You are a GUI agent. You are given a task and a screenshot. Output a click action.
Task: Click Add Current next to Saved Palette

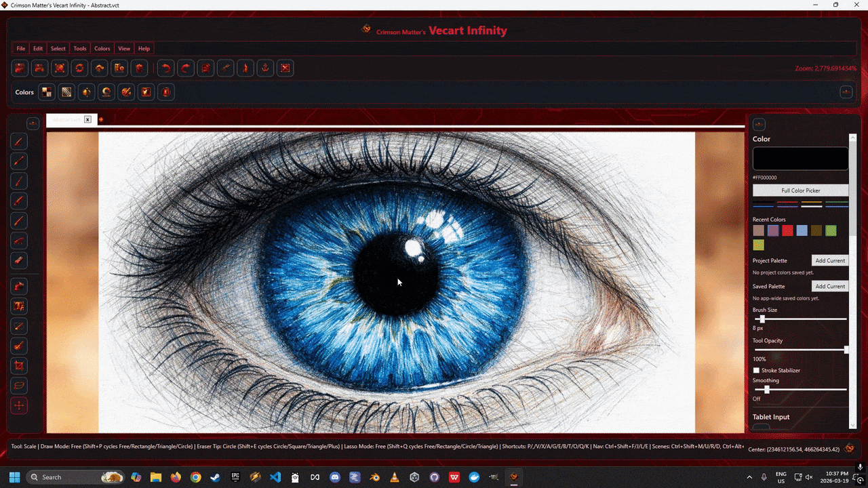pyautogui.click(x=829, y=286)
